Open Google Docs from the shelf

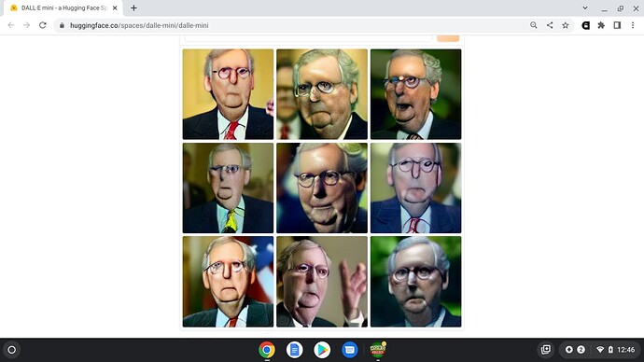click(x=294, y=350)
